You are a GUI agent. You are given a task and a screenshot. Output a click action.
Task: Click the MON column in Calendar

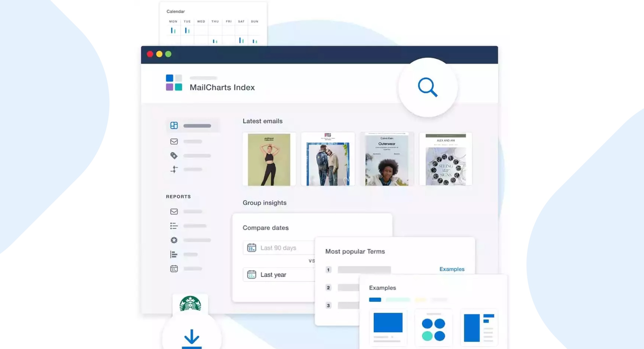173,21
